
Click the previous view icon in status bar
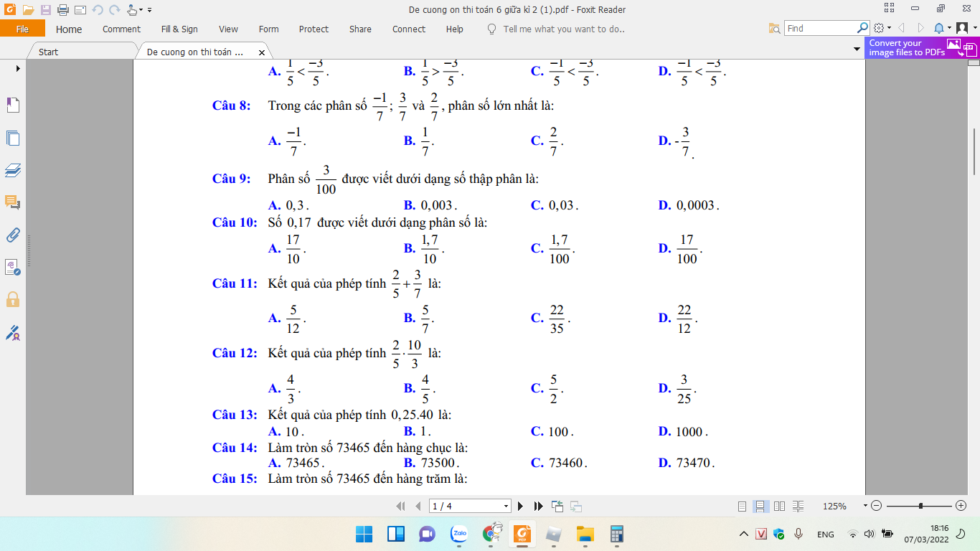[558, 506]
